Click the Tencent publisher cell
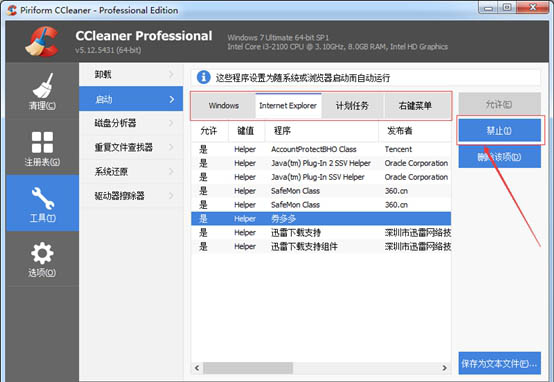This screenshot has height=382, width=554. tap(398, 149)
